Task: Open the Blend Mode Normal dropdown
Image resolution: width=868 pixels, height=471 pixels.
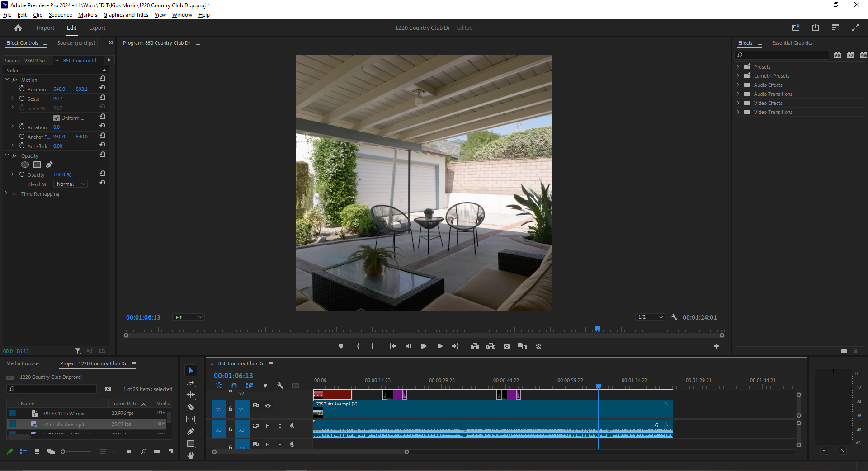Action: tap(71, 184)
